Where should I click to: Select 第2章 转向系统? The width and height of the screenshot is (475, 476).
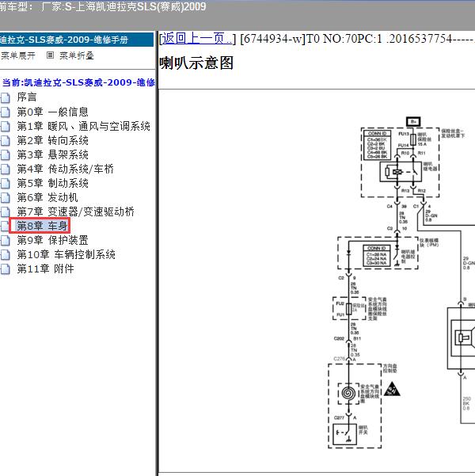(x=52, y=140)
